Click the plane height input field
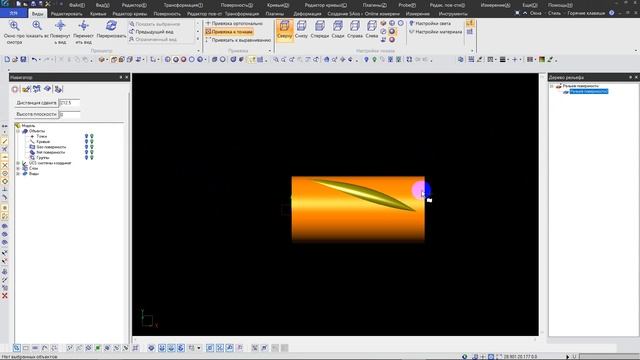Viewport: 640px width, 360px height. tap(69, 114)
